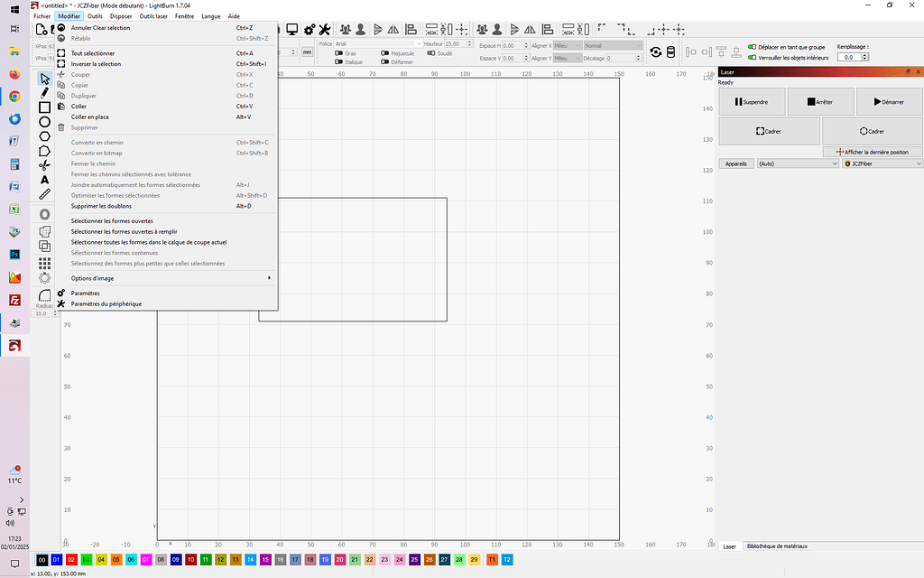The width and height of the screenshot is (924, 578).
Task: Open Settings from the toolbar gear icon
Action: 309,30
